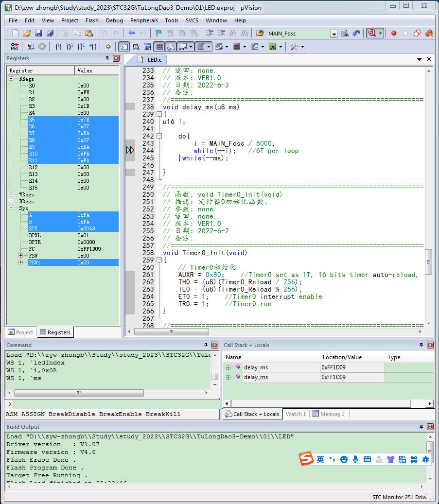439x504 pixels.
Task: Open the Disassembly window icon
Action: (136, 47)
